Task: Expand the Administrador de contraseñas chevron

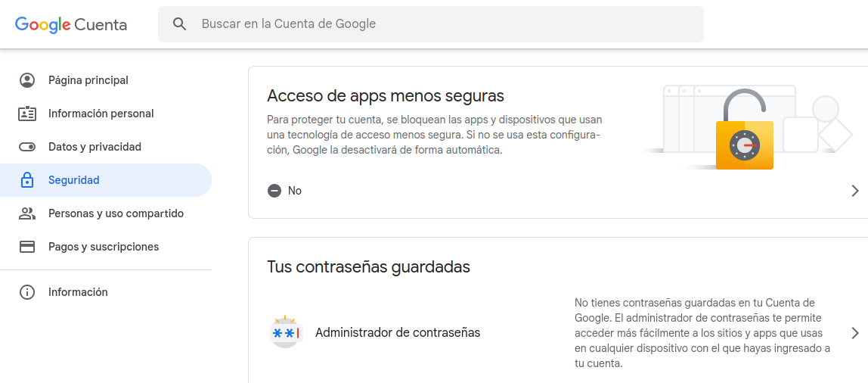Action: [855, 333]
